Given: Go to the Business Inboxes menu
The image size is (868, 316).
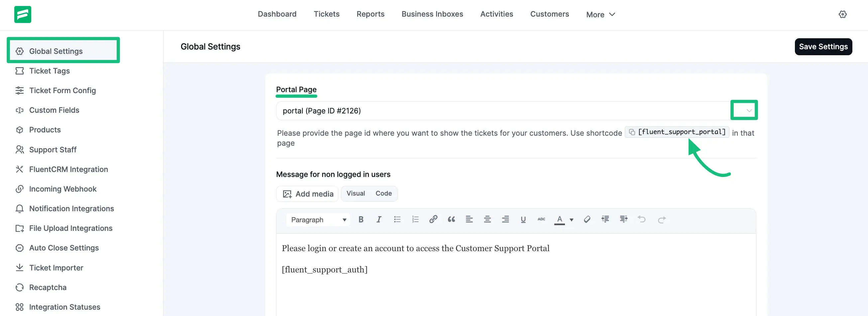Looking at the screenshot, I should tap(432, 14).
